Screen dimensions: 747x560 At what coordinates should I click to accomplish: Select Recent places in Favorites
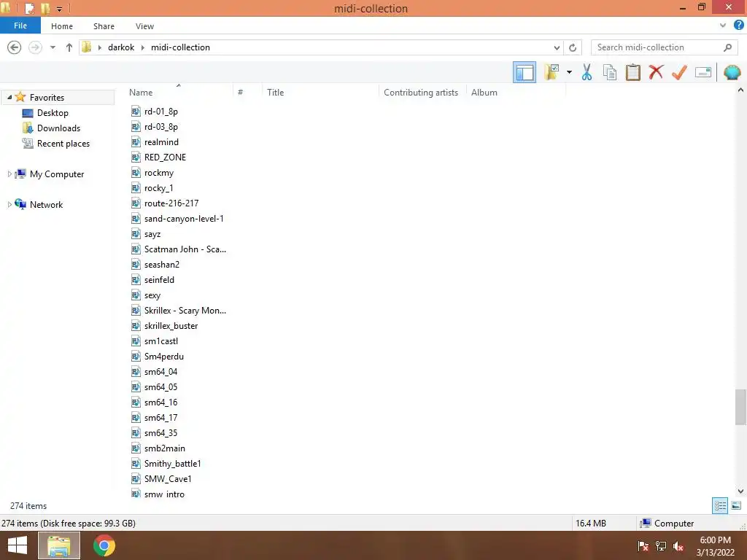pyautogui.click(x=63, y=144)
